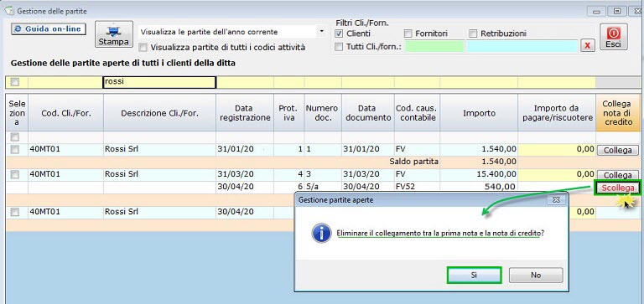Click the Saldo partita label
Screen dimensions: 644x304
click(x=414, y=162)
